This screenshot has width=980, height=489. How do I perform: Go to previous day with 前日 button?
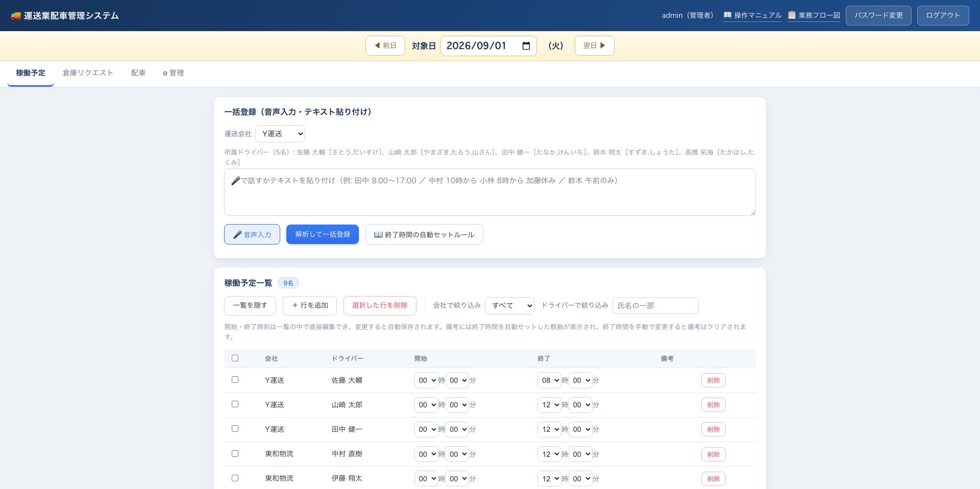tap(385, 45)
